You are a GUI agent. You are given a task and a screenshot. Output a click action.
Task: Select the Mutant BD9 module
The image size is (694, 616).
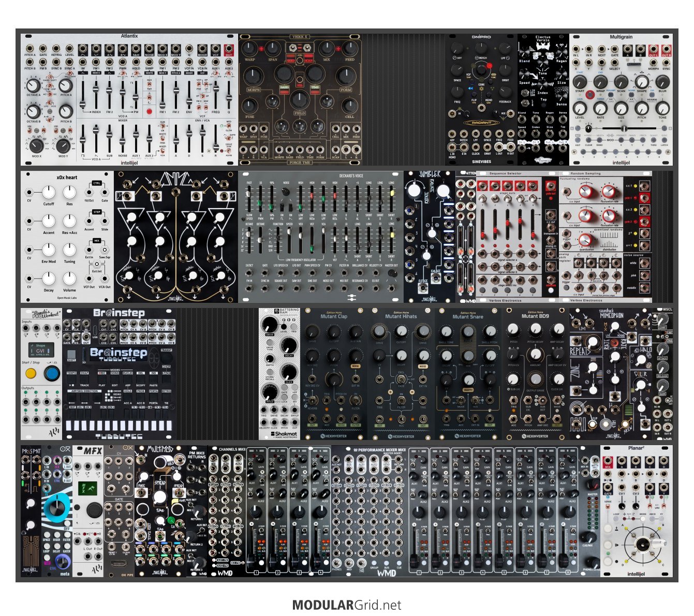pos(536,374)
